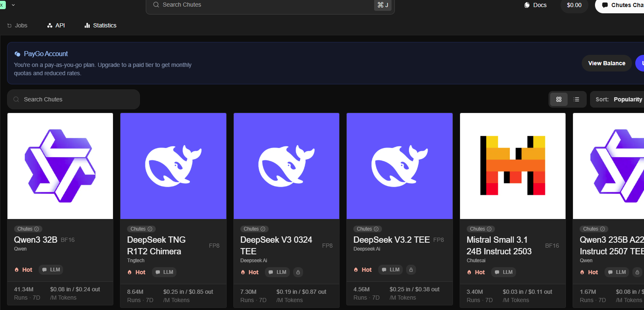This screenshot has height=310, width=644.
Task: Open the Qwen3 32B logo thumbnail
Action: [60, 166]
